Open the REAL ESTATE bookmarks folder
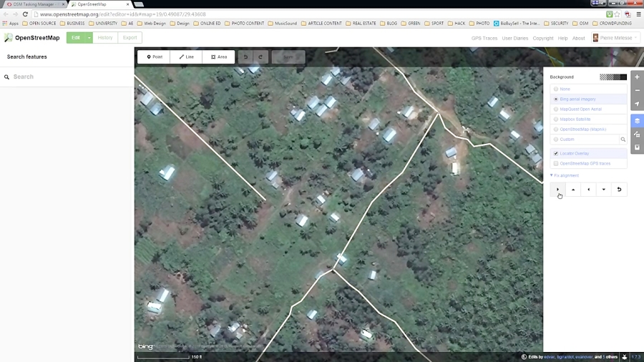 [361, 24]
